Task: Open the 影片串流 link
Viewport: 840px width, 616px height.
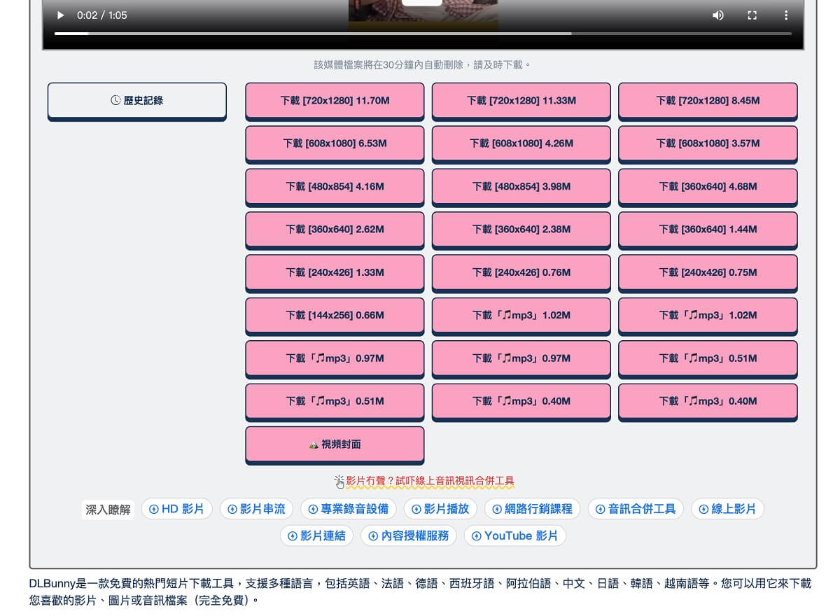Action: click(256, 509)
